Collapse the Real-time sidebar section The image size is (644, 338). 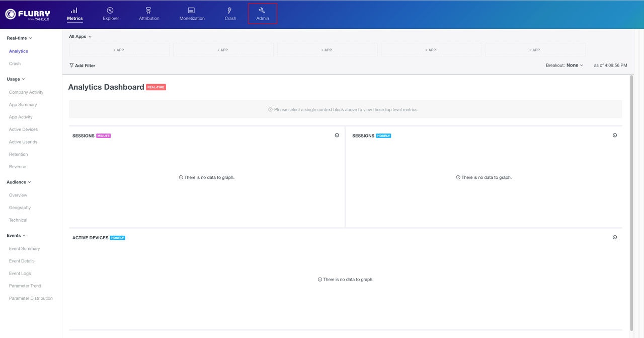pyautogui.click(x=19, y=38)
